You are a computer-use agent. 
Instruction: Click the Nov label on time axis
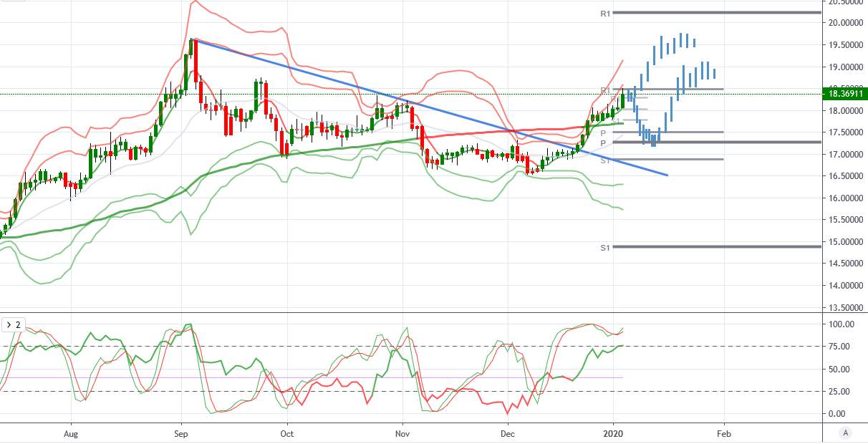point(402,433)
